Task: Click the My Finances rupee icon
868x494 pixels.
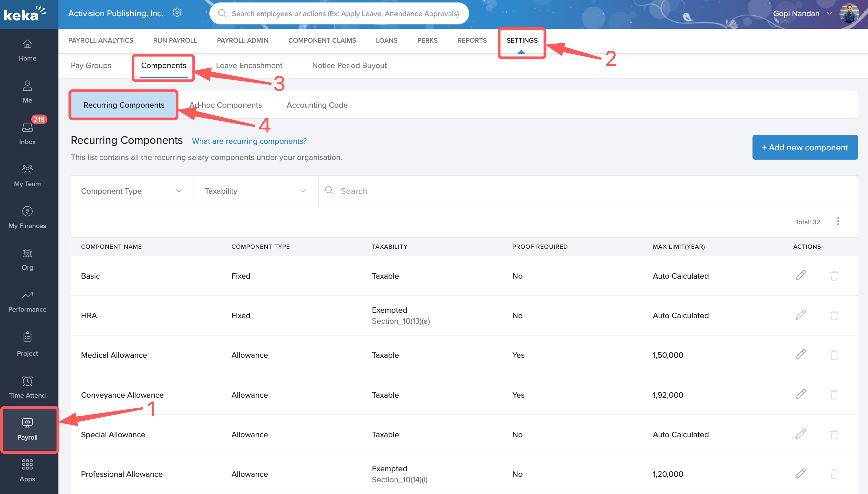Action: tap(28, 211)
